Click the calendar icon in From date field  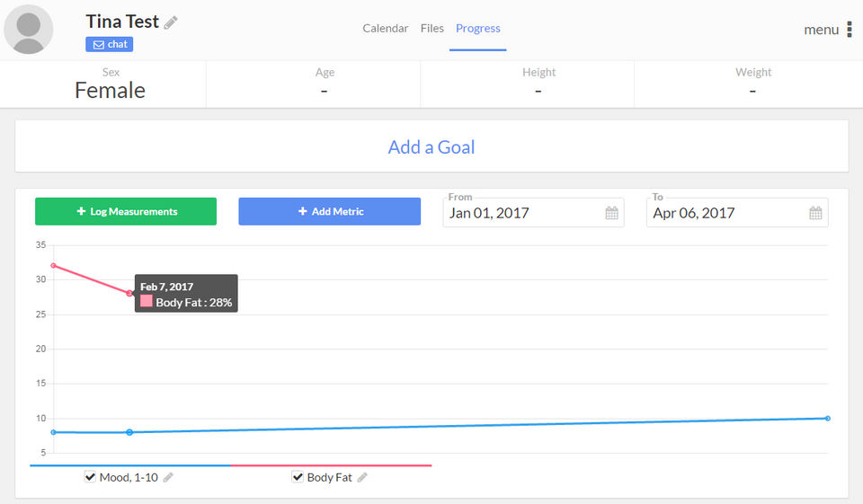point(611,213)
